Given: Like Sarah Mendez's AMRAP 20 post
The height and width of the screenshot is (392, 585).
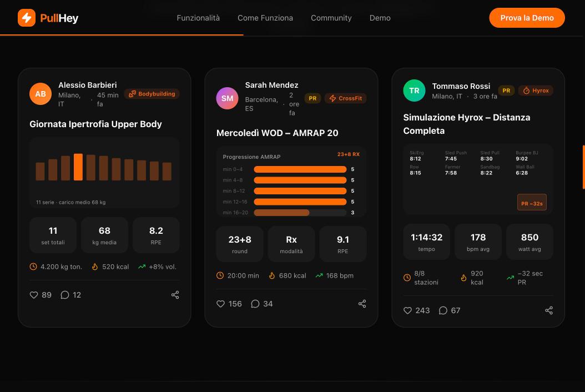Looking at the screenshot, I should (x=221, y=304).
